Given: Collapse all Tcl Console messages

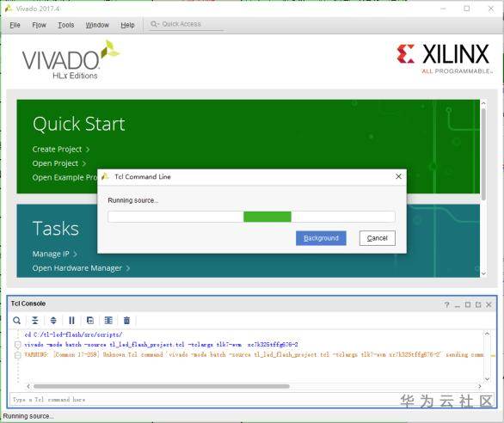Looking at the screenshot, I should pyautogui.click(x=35, y=321).
